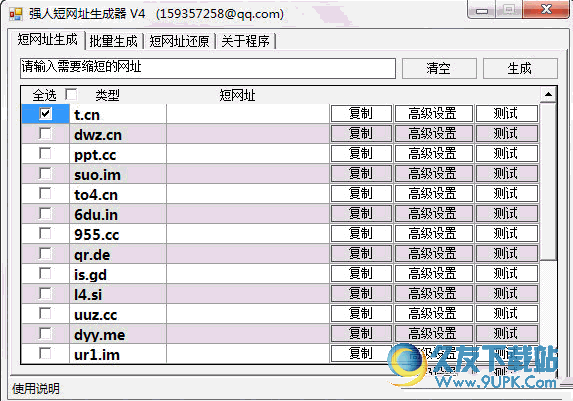Check the 955.cc checkbox
The height and width of the screenshot is (401, 573).
click(45, 233)
